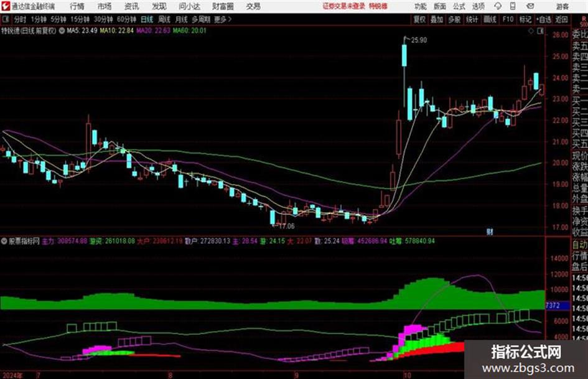
Task: Open the 行情 menu
Action: [77, 6]
